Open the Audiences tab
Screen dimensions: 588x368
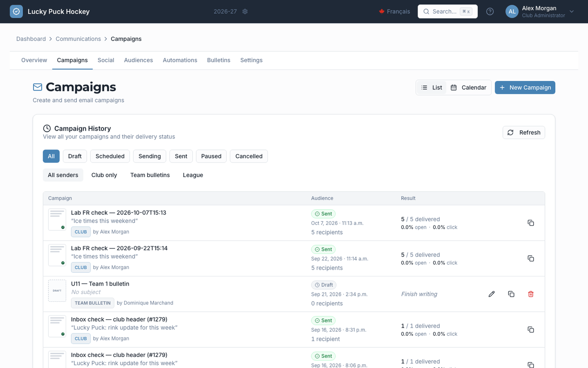138,60
